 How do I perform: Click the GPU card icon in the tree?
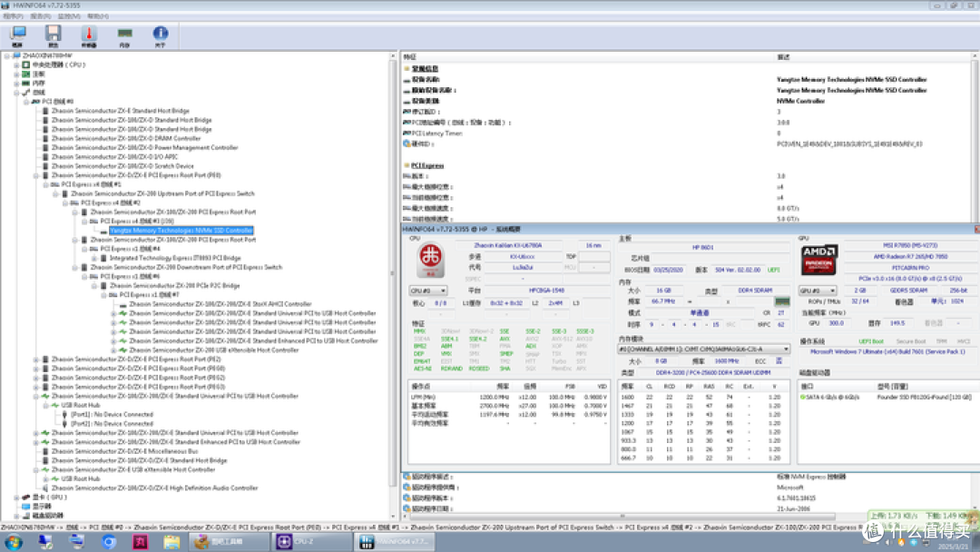[x=25, y=497]
